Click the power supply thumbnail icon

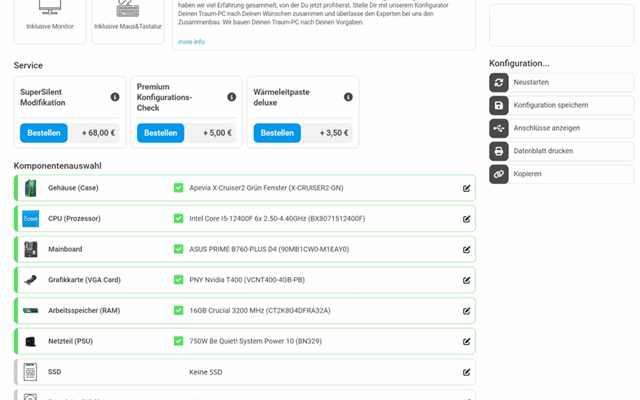(31, 341)
